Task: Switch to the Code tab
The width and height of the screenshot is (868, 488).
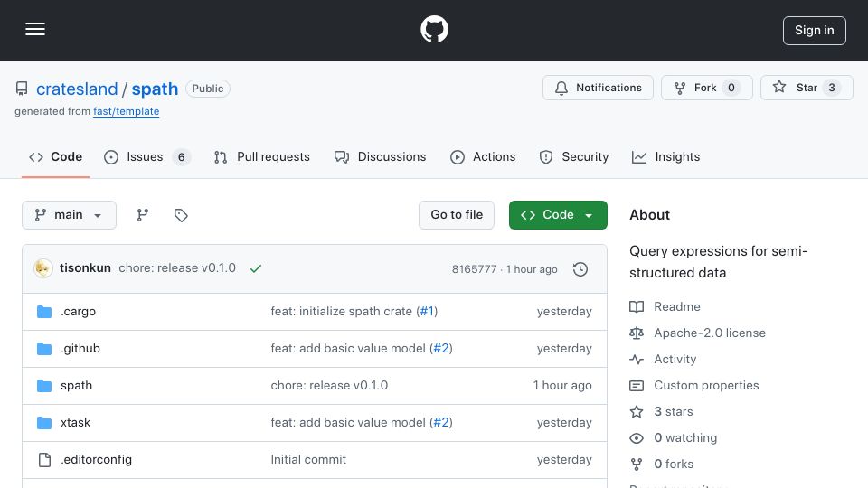Action: point(55,157)
